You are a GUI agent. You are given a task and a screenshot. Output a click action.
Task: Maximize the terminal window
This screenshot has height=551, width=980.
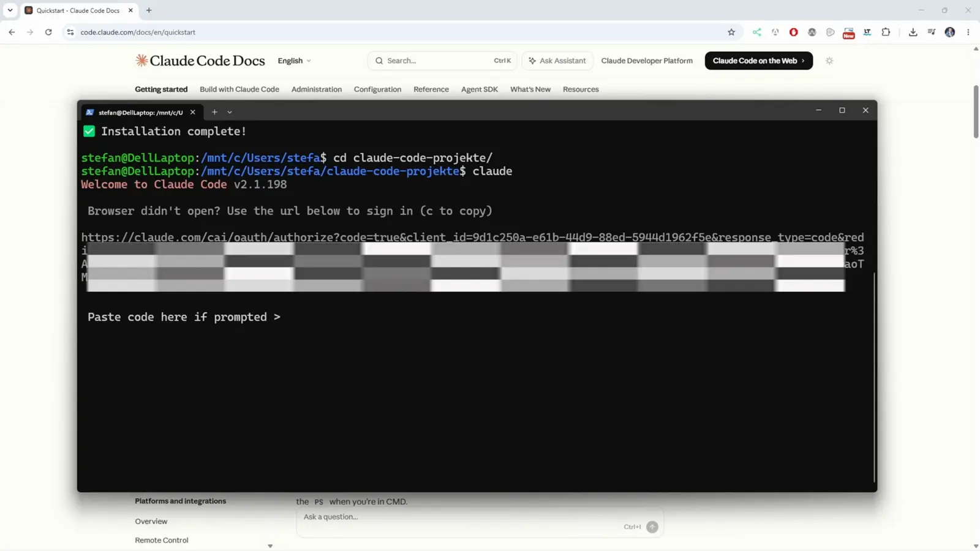click(x=842, y=110)
